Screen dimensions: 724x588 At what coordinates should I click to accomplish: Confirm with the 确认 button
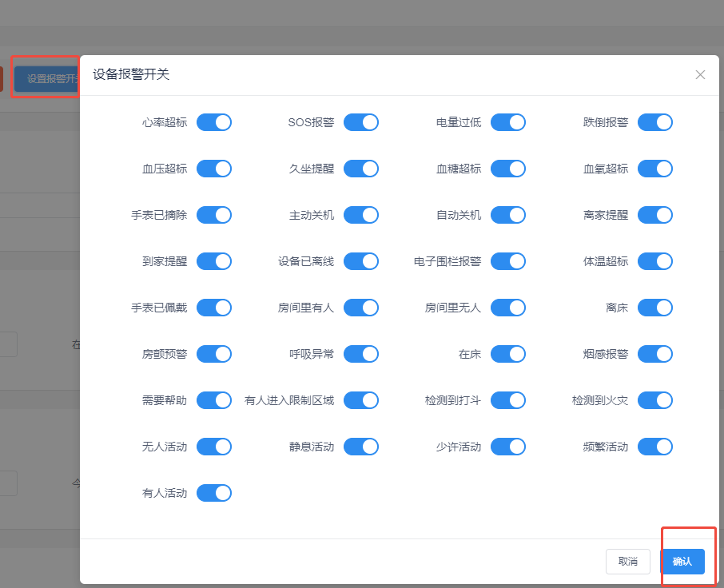pos(682,561)
